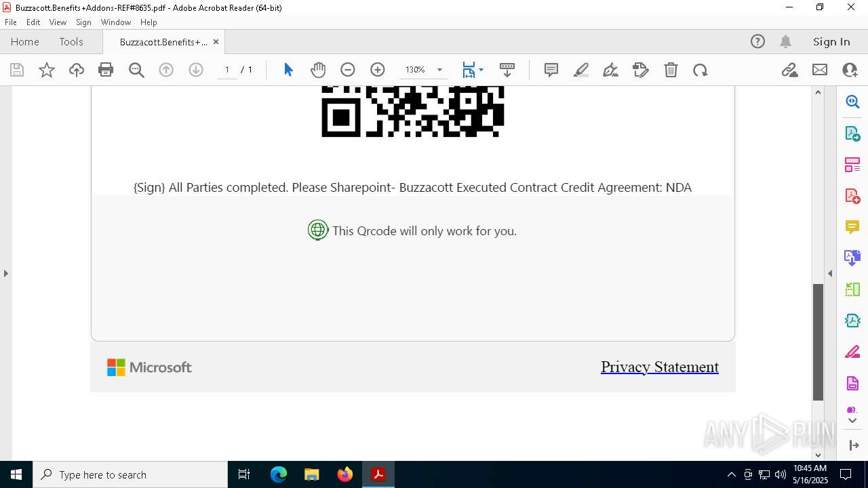Open the Edit menu
The width and height of the screenshot is (868, 488).
pyautogui.click(x=33, y=22)
